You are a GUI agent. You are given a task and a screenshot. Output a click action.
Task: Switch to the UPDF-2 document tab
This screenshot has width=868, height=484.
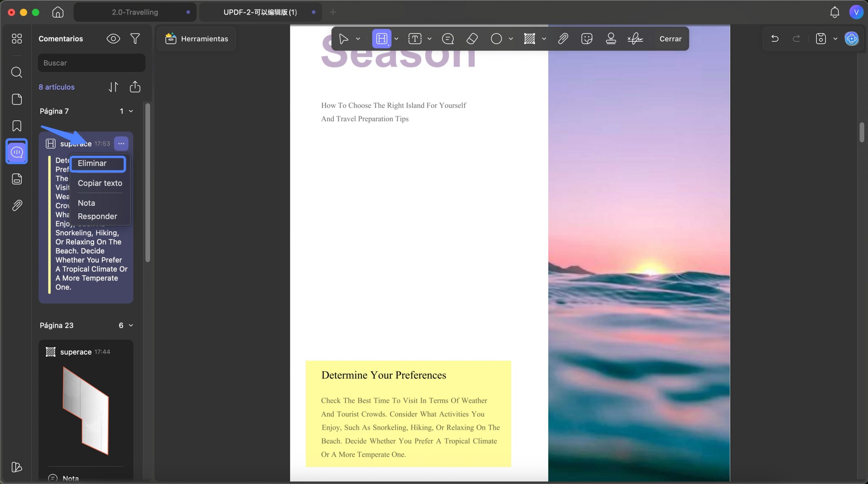point(260,12)
